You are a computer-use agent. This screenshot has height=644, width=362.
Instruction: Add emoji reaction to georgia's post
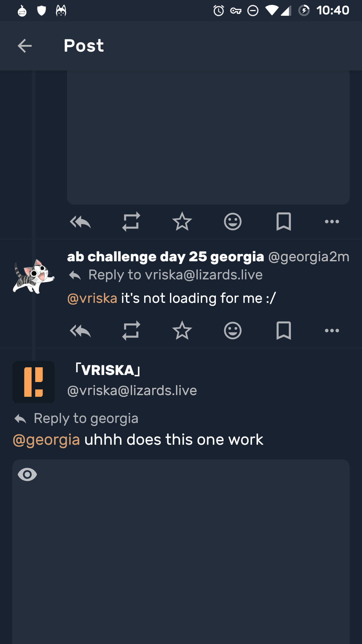(233, 331)
